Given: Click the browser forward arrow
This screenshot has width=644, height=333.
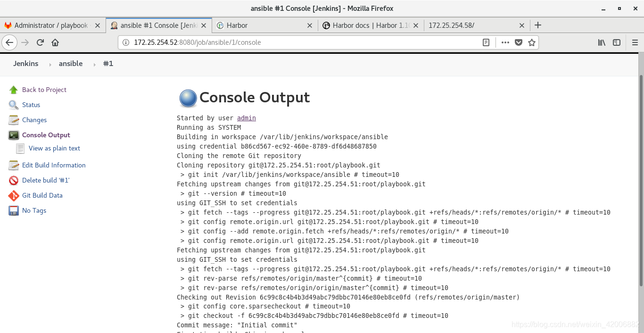Looking at the screenshot, I should [25, 42].
